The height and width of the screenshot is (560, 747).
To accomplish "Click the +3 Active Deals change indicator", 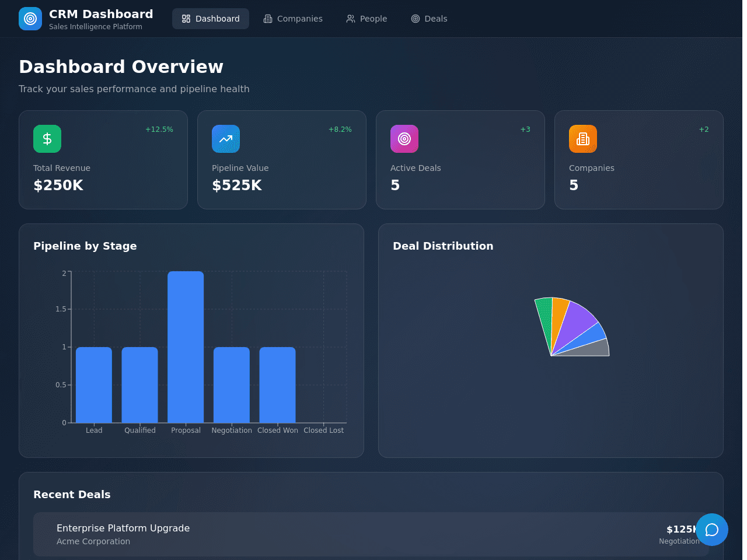I will click(x=525, y=129).
